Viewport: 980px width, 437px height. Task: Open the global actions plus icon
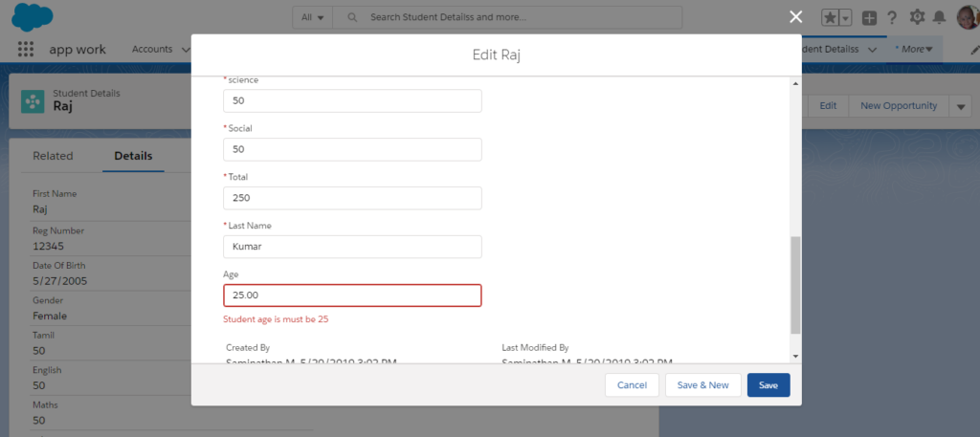tap(869, 18)
